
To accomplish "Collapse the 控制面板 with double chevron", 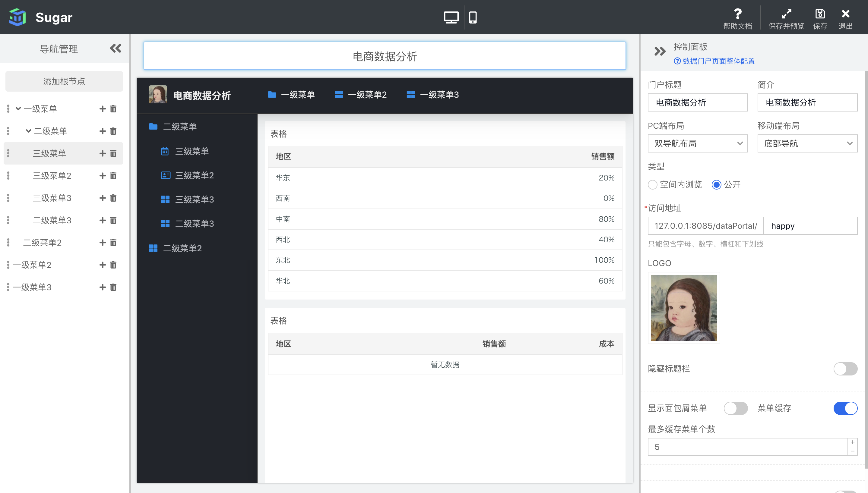I will click(x=660, y=52).
